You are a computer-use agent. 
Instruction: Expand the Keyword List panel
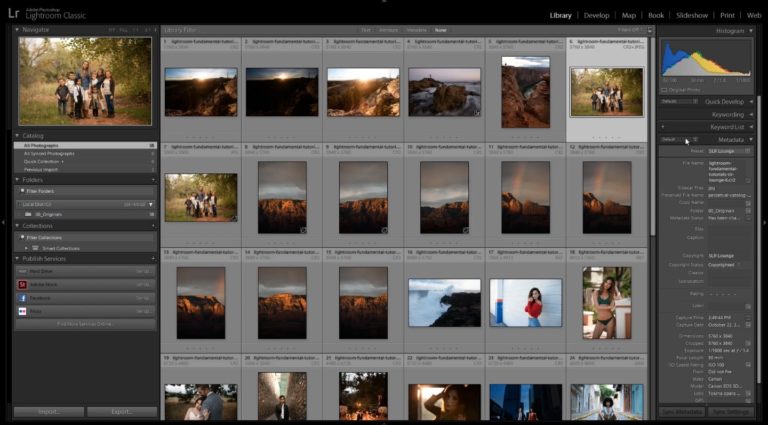tap(751, 127)
